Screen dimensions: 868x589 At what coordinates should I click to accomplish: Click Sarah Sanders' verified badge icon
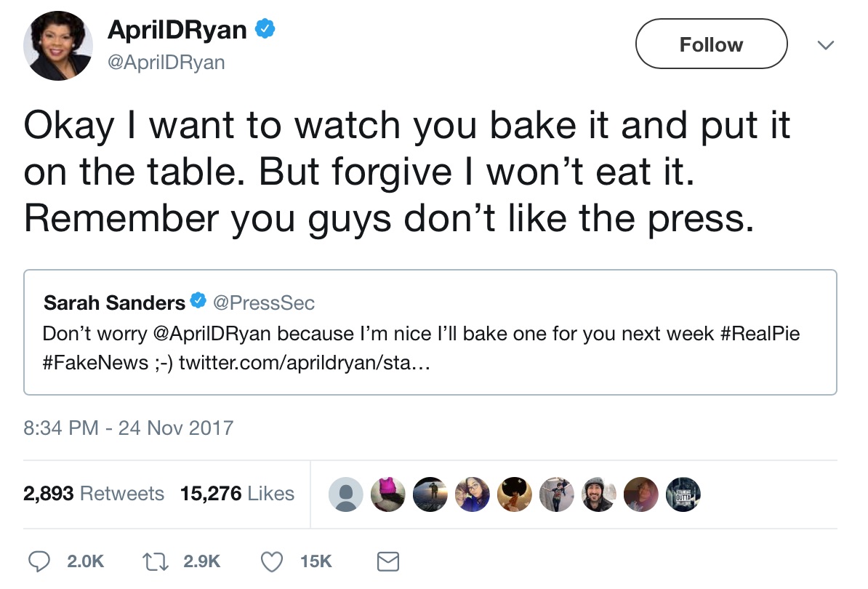(x=198, y=302)
